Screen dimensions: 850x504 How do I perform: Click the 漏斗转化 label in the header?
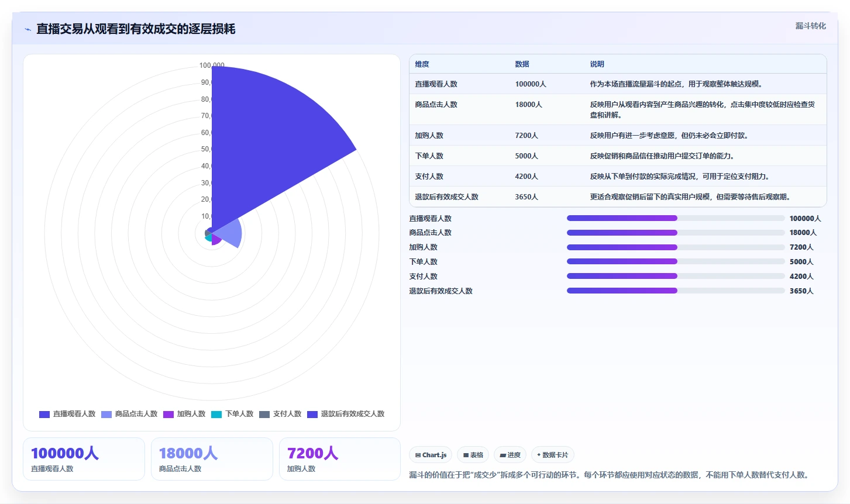pyautogui.click(x=810, y=26)
